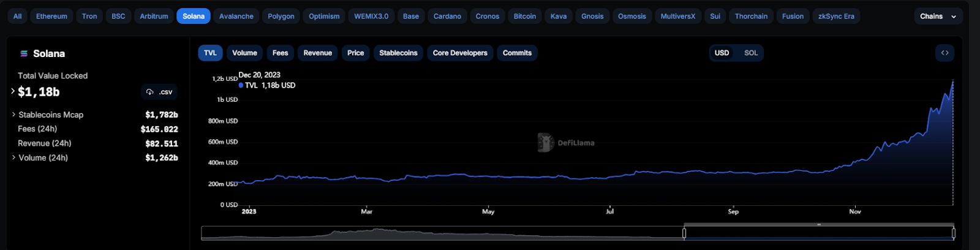Toggle the TVL chart metric
Screen dimensions: 980x250
[210, 53]
